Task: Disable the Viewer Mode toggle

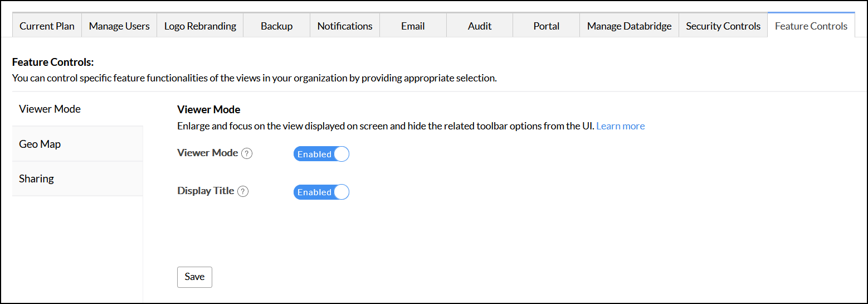Action: [321, 154]
